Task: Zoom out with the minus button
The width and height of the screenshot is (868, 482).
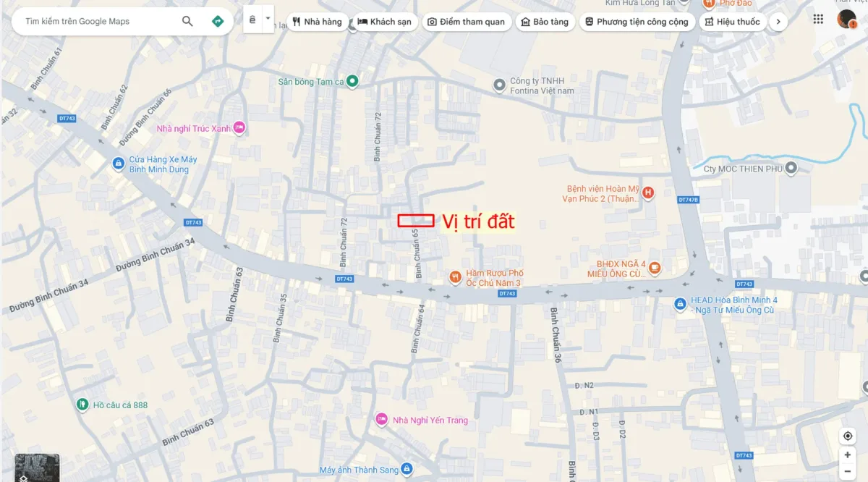Action: (x=848, y=471)
